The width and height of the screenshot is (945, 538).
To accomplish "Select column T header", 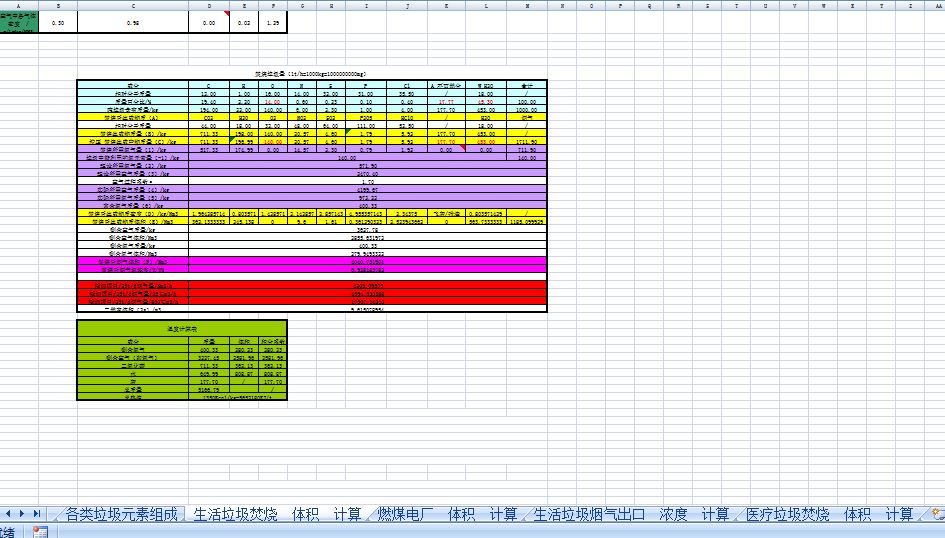I will (x=736, y=5).
